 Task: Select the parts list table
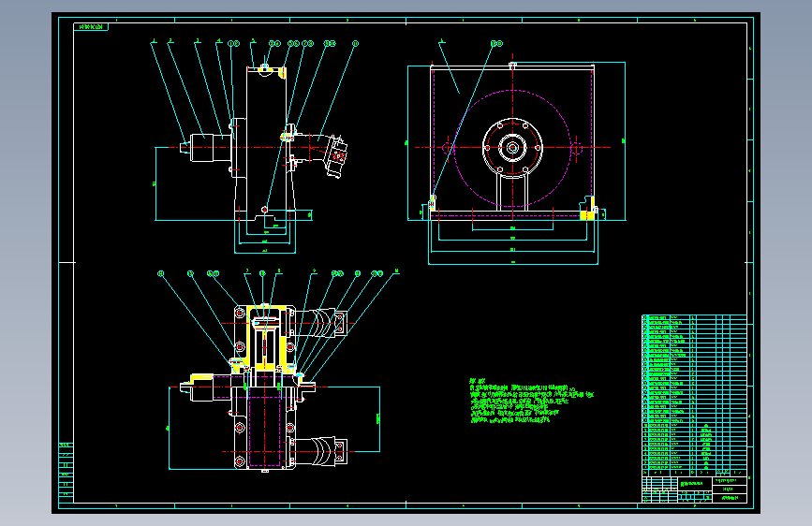pos(694,395)
